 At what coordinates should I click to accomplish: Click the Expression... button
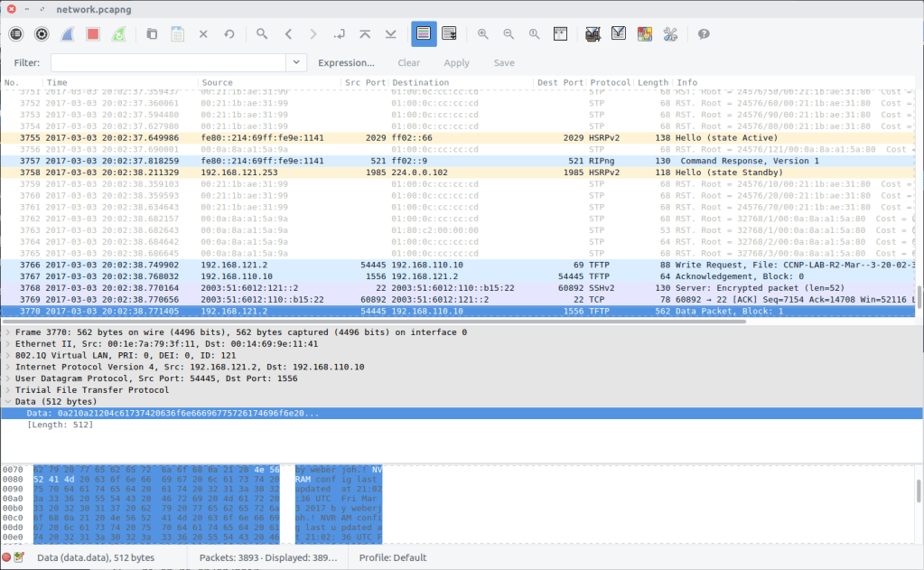[346, 63]
